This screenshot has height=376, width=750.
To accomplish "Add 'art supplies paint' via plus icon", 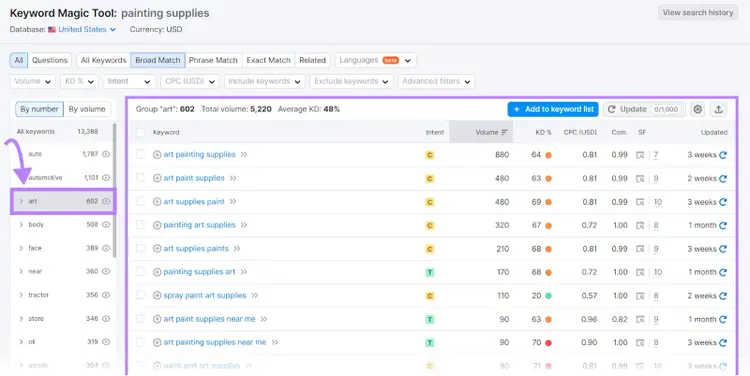I will click(157, 201).
